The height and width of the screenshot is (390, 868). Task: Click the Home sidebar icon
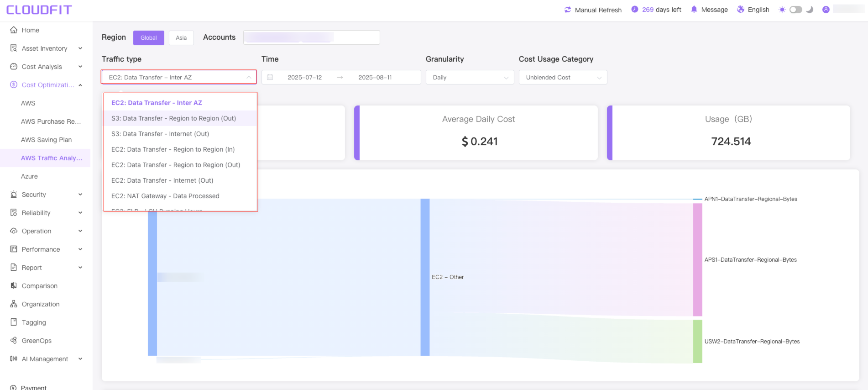(14, 30)
